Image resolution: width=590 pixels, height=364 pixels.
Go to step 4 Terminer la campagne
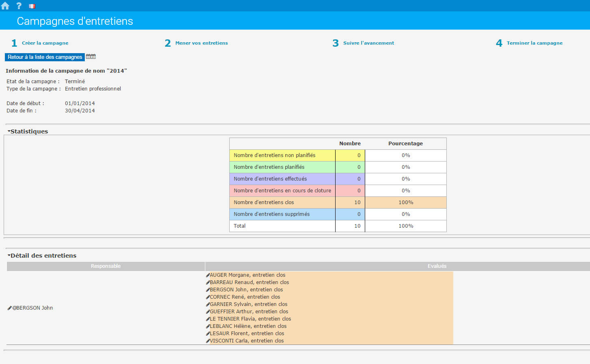click(x=529, y=43)
